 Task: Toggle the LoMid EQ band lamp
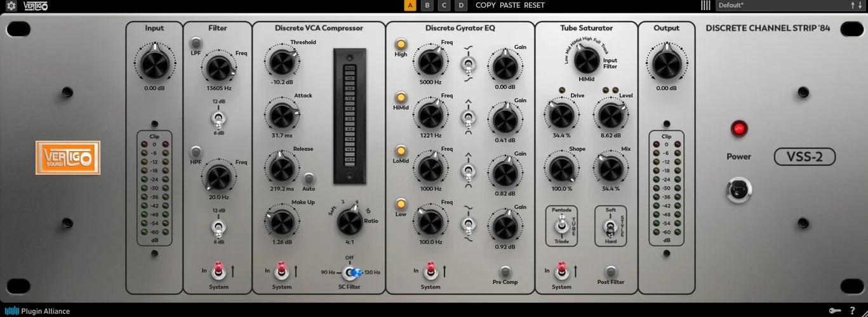click(401, 150)
